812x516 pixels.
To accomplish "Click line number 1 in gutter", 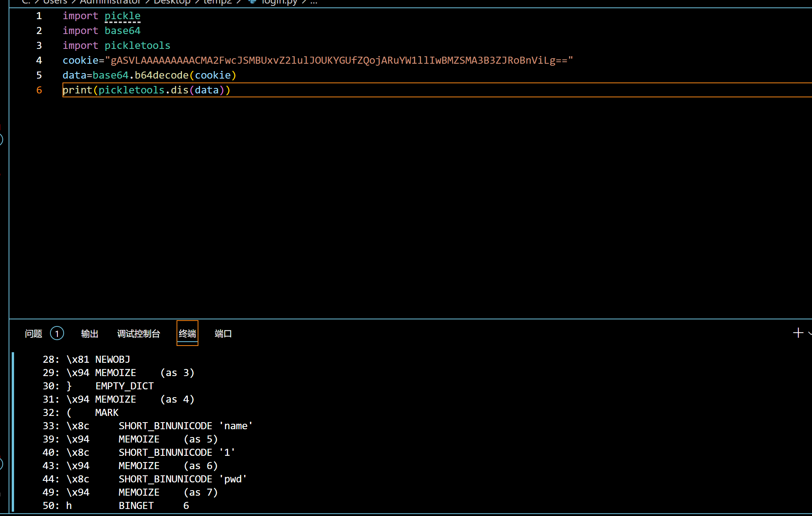I will [39, 16].
